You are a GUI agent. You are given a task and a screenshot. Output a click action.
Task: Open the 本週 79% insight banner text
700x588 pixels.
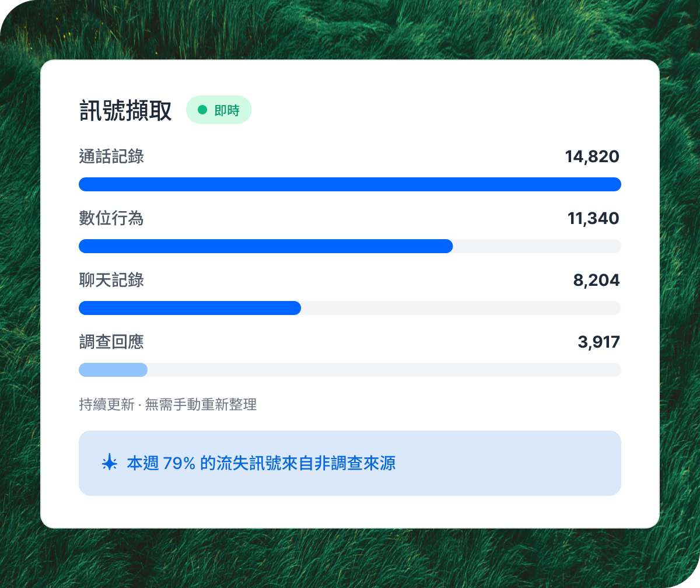(x=261, y=464)
